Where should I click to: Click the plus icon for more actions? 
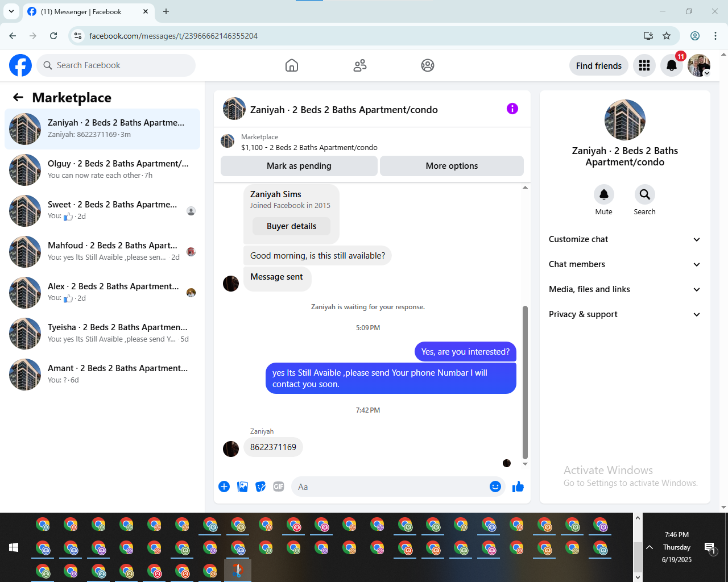(224, 487)
